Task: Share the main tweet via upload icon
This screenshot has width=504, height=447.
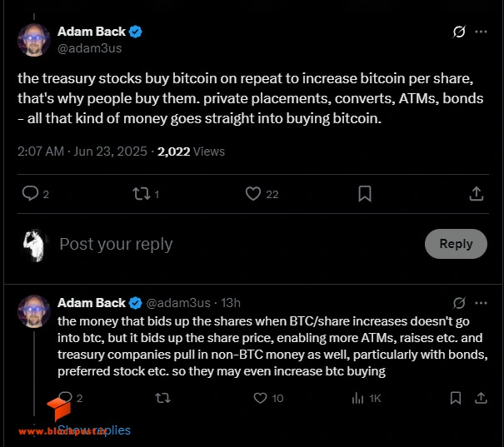Action: (477, 194)
